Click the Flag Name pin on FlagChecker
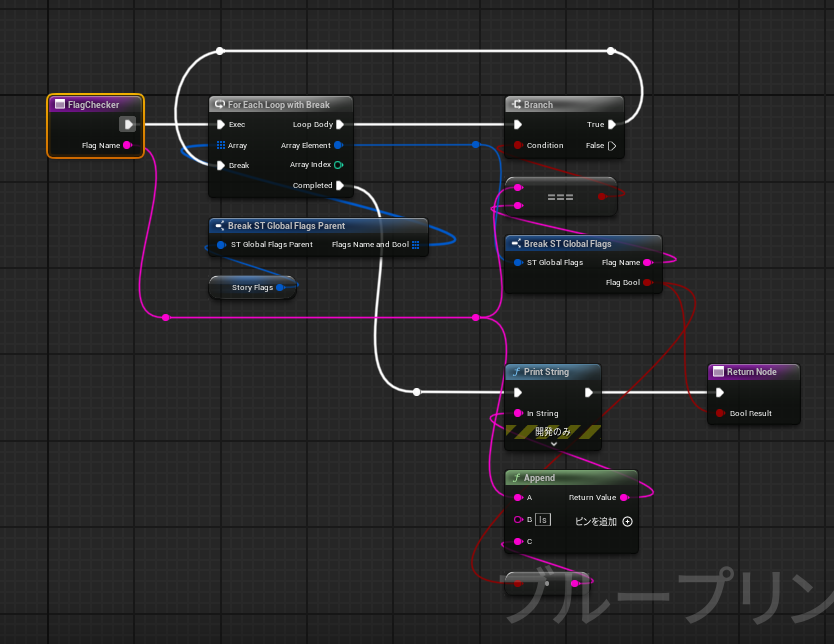 pos(127,146)
